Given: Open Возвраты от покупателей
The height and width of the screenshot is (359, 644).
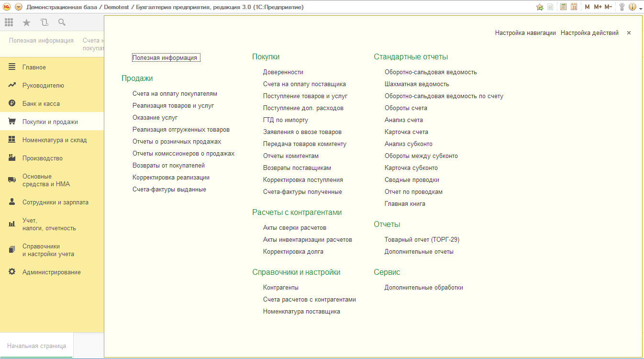Looking at the screenshot, I should click(x=168, y=166).
